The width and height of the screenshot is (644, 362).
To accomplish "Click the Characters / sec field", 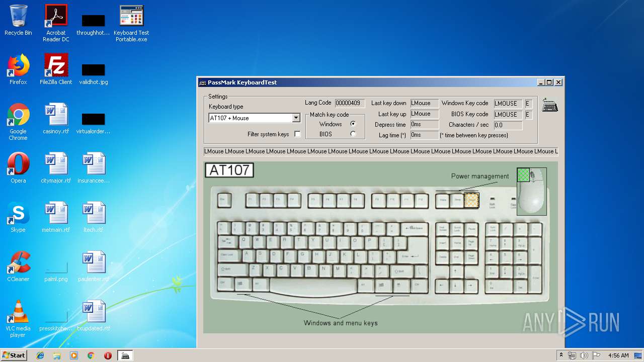I will (508, 125).
